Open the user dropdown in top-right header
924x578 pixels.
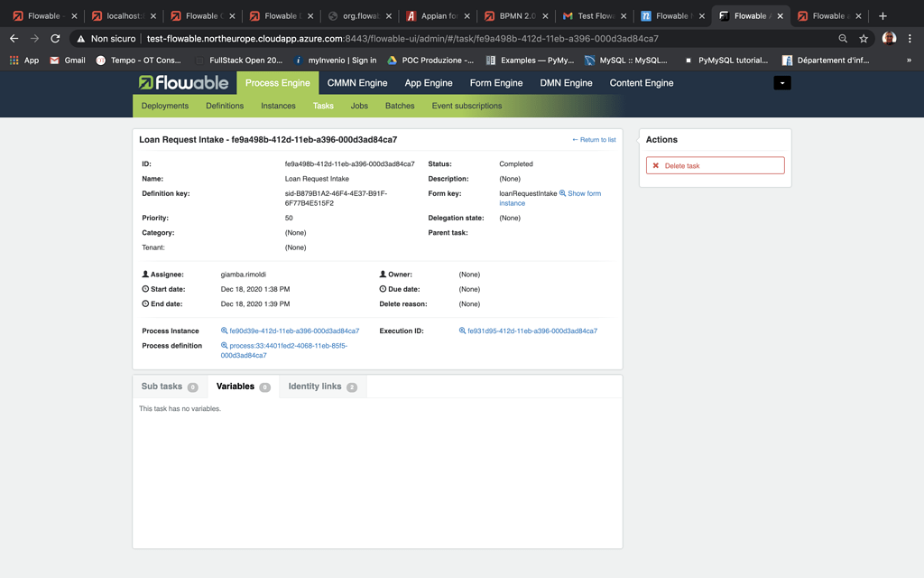pos(782,83)
